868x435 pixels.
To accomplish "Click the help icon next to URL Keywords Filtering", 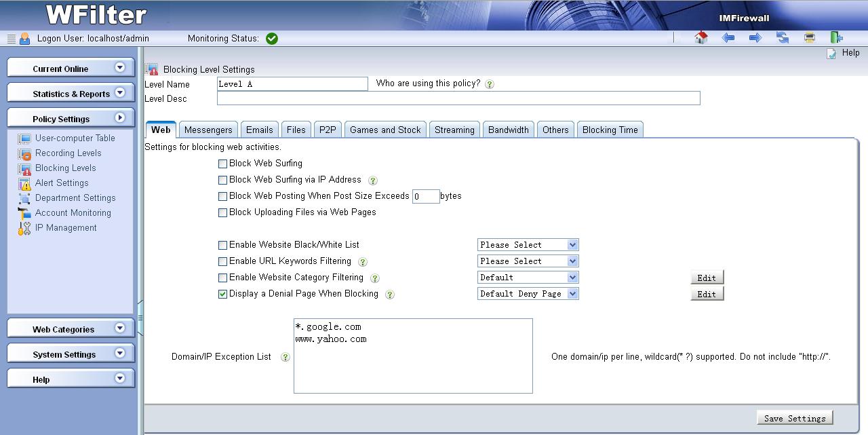I will (x=363, y=262).
